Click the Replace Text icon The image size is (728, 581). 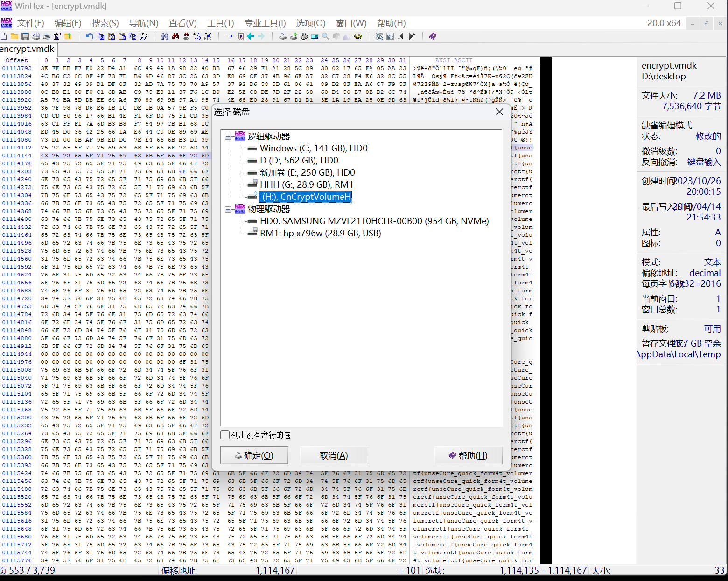[197, 36]
